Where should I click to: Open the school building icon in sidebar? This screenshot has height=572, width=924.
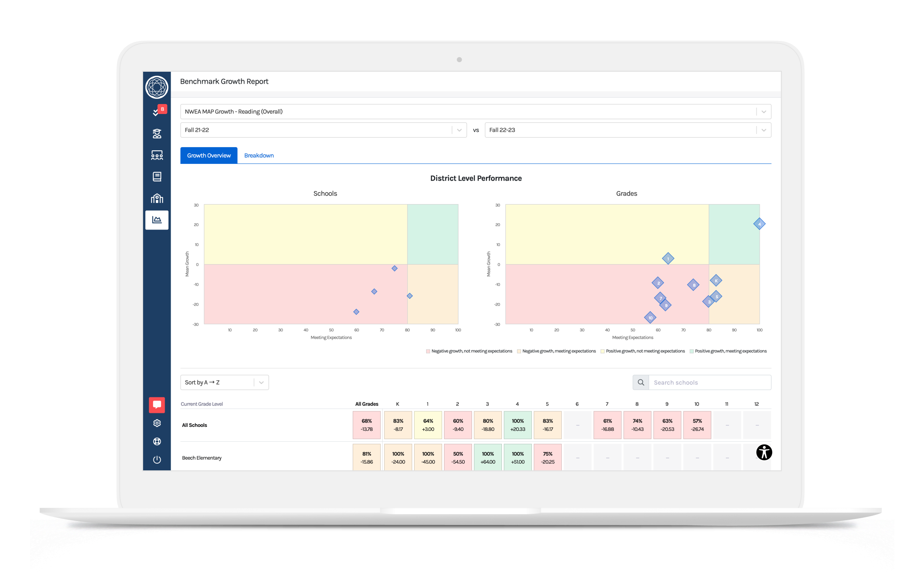157,198
